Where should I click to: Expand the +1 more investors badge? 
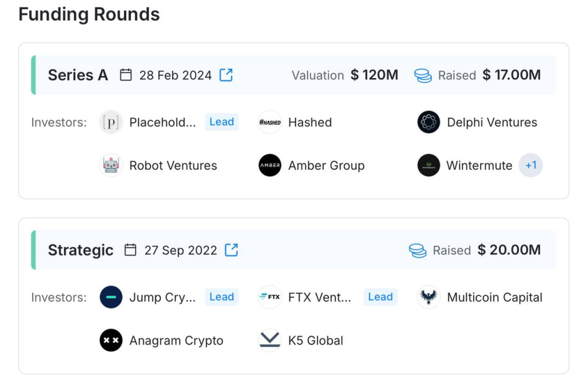[x=531, y=165]
